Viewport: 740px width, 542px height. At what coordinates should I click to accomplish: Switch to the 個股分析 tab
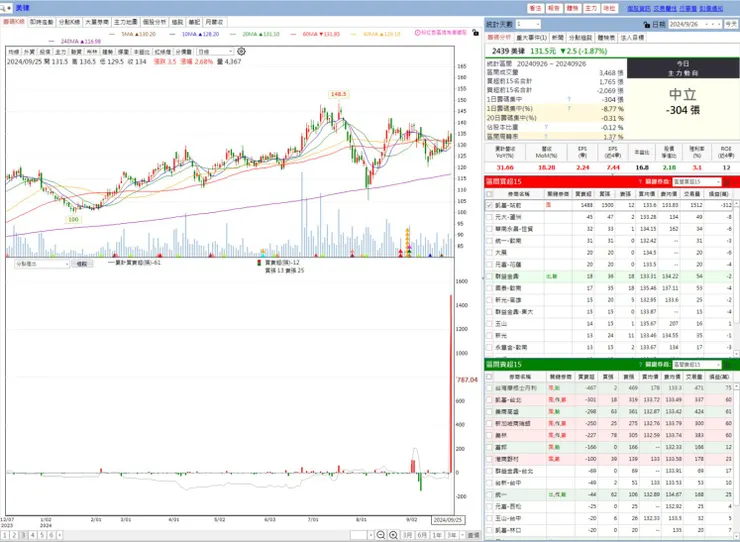(x=155, y=22)
